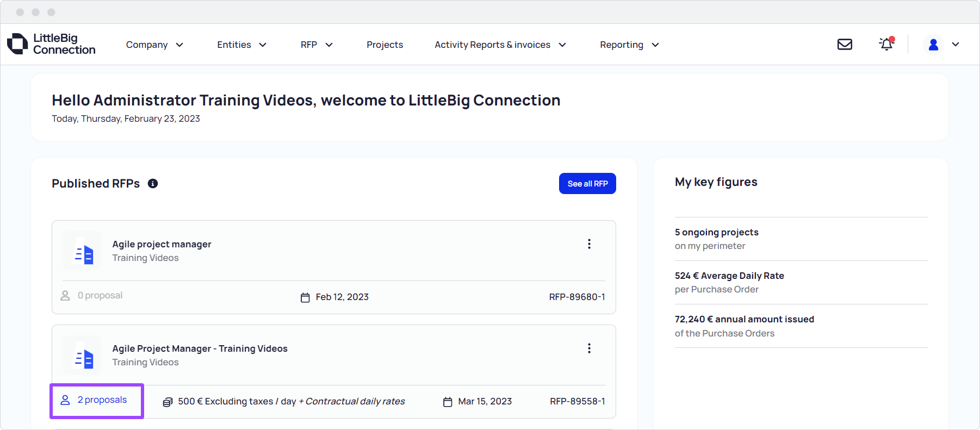
Task: Expand the RFP dropdown chevron
Action: click(x=329, y=45)
